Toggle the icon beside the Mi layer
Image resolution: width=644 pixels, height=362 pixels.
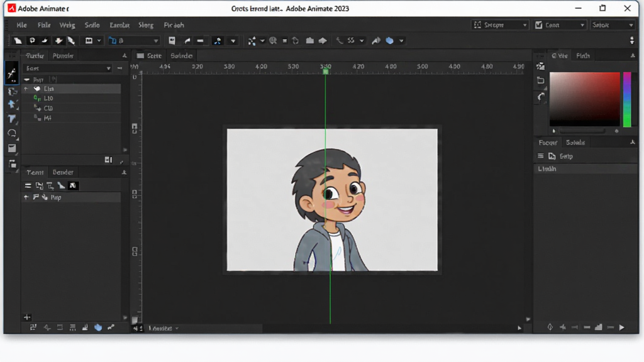(37, 118)
